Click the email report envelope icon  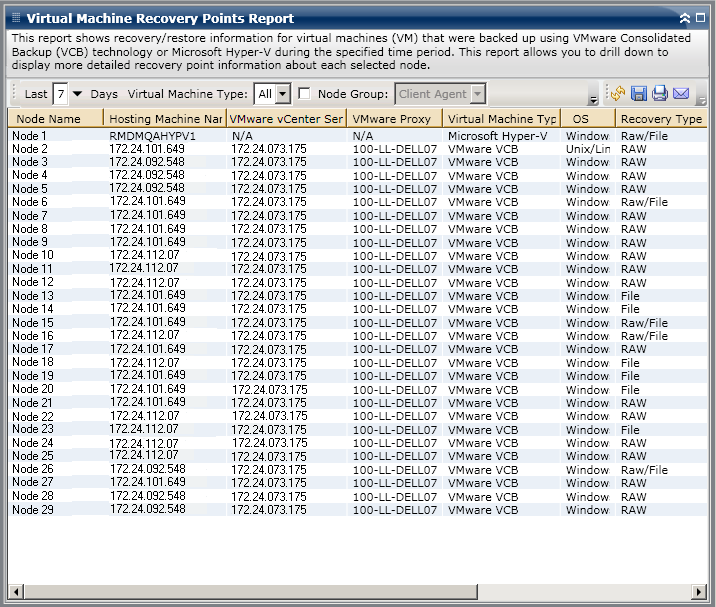(681, 94)
